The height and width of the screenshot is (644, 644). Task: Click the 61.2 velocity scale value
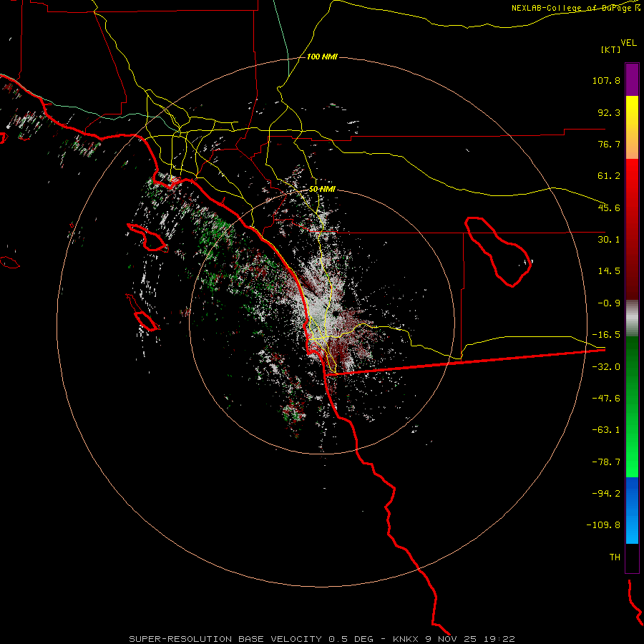(609, 176)
